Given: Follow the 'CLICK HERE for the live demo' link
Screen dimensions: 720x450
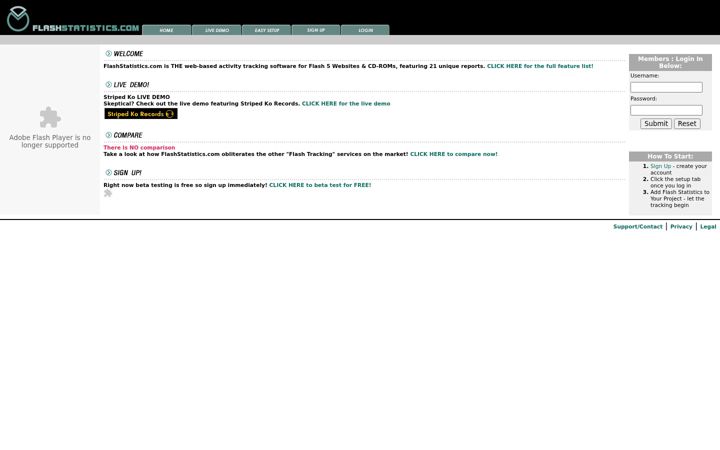Looking at the screenshot, I should [346, 104].
